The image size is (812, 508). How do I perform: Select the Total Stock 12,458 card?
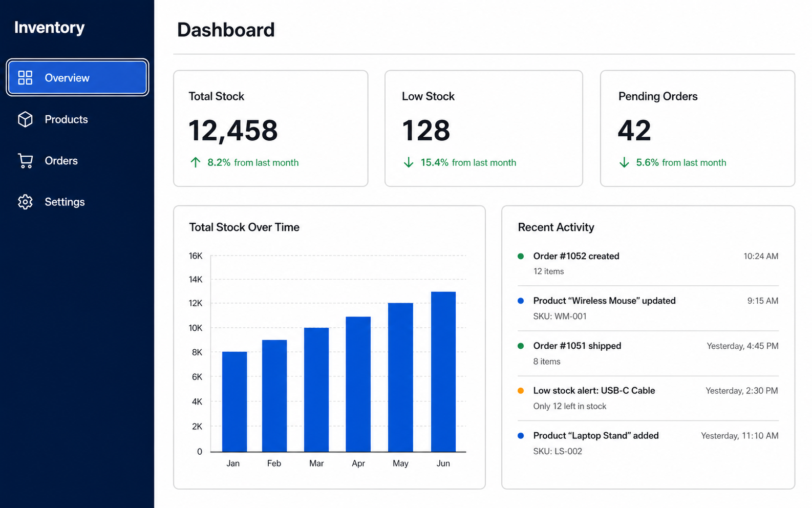tap(271, 129)
